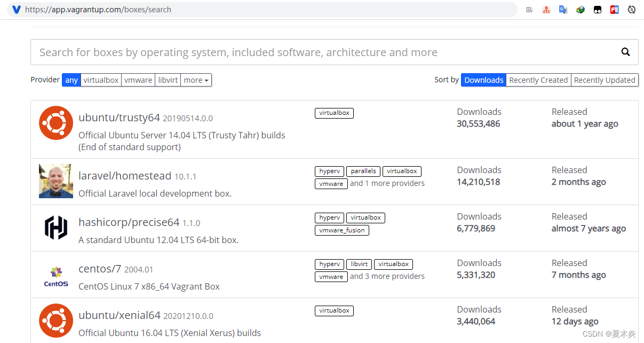Click the circular sync arrows extension icon
644x343 pixels.
pos(632,10)
